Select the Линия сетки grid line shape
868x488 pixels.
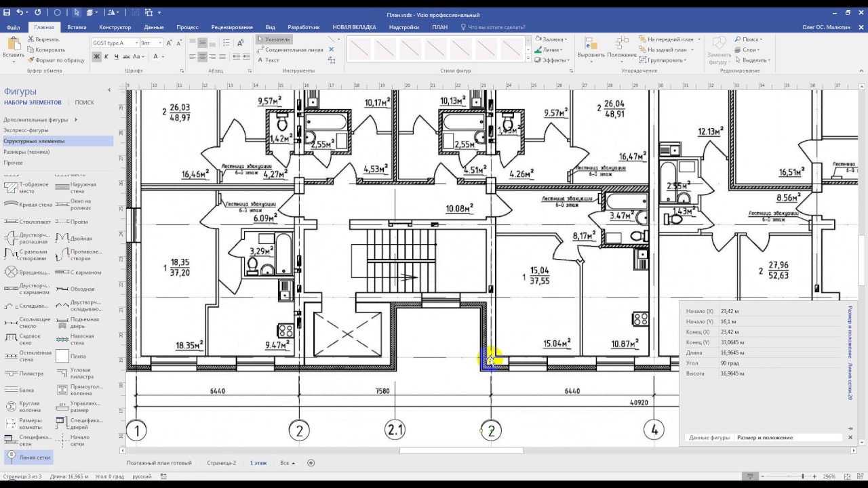pos(28,457)
